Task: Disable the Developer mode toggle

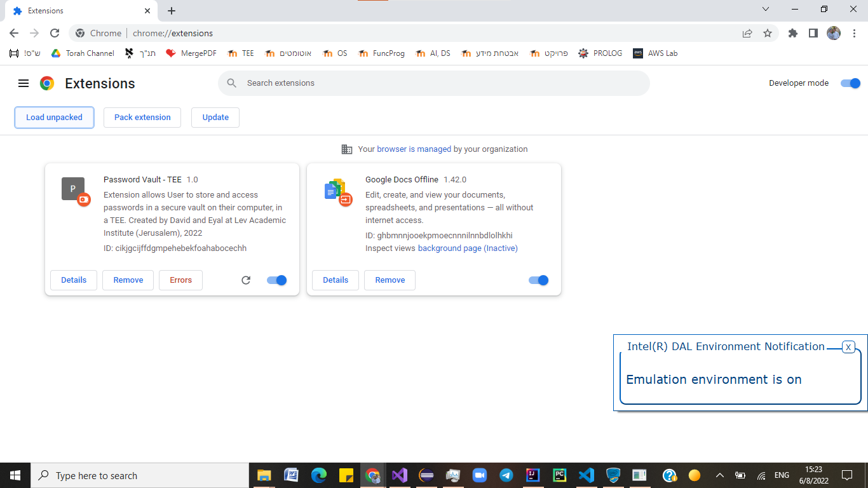Action: pyautogui.click(x=850, y=83)
